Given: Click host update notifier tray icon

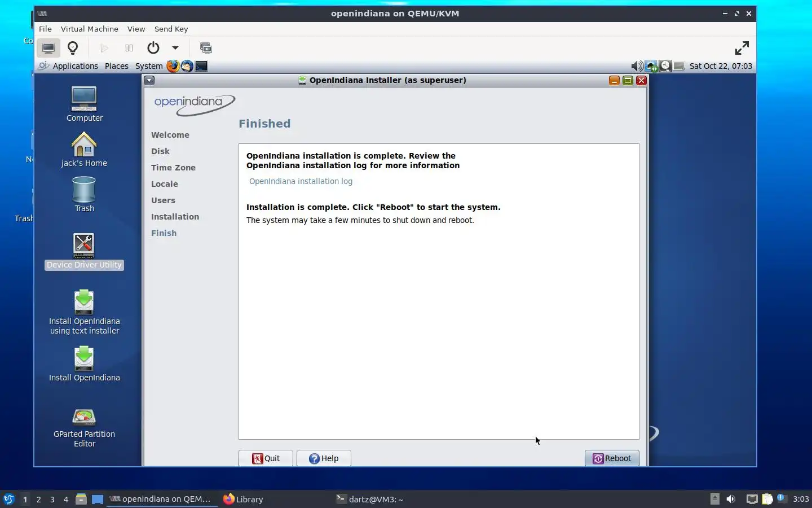Looking at the screenshot, I should (x=782, y=498).
